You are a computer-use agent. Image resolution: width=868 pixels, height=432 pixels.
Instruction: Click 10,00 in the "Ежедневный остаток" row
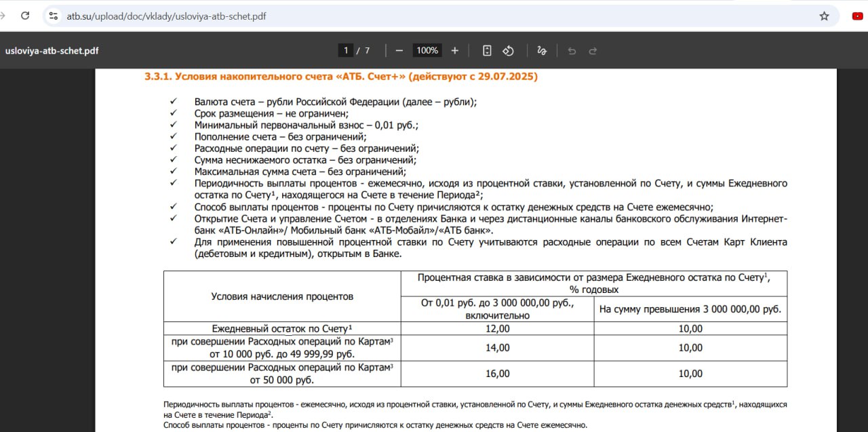[x=690, y=328]
